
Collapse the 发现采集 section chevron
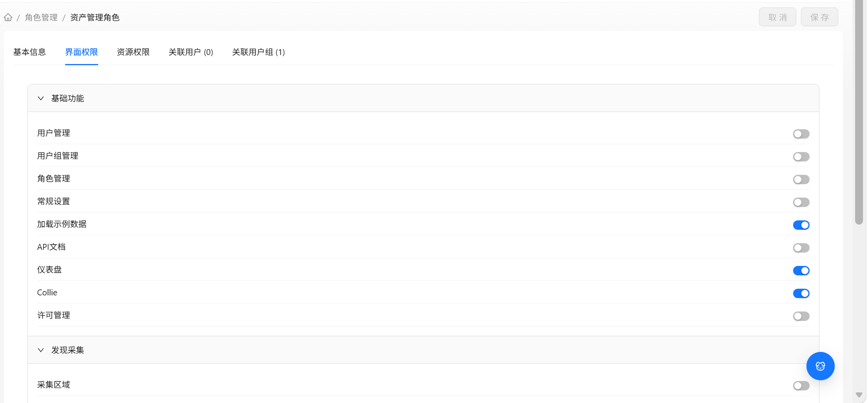41,350
